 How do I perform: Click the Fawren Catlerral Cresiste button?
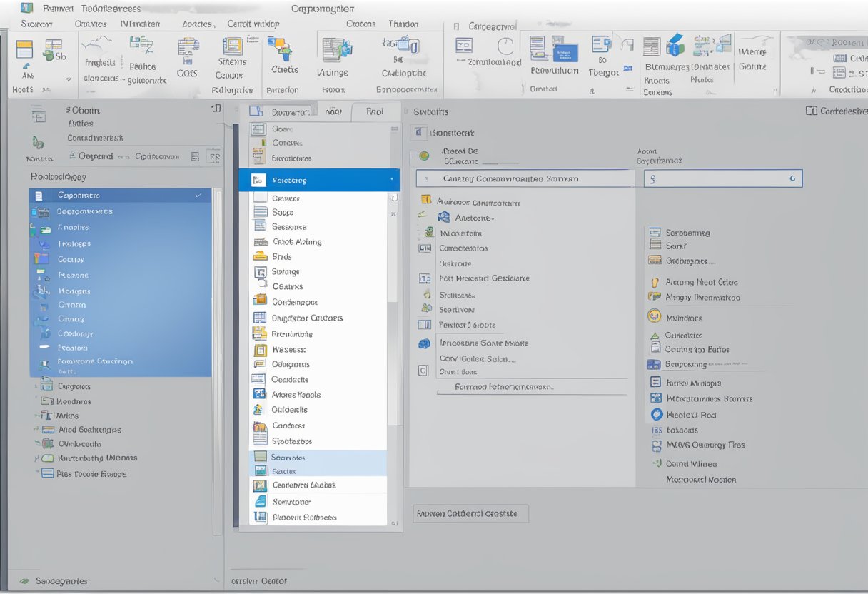point(470,513)
